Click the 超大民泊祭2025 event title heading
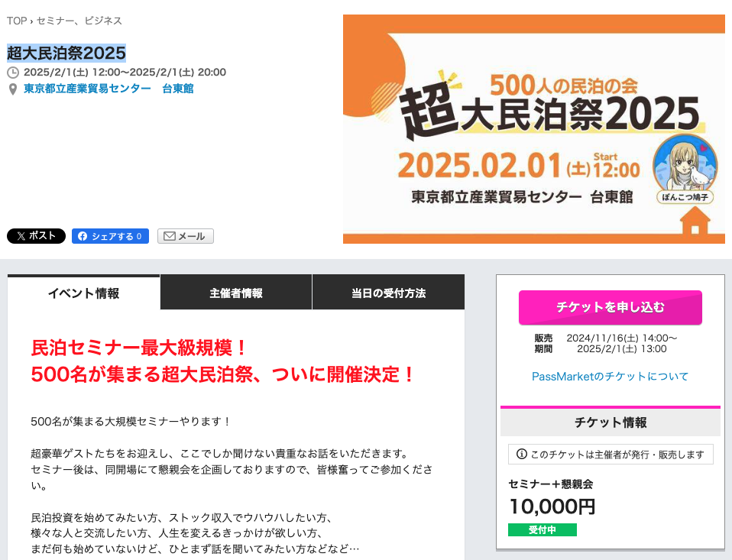 pos(66,53)
